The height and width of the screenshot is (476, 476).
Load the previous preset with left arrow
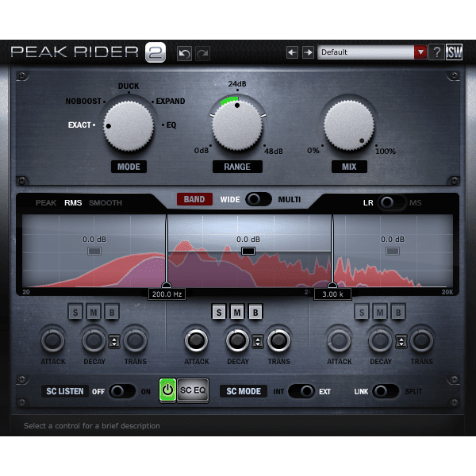click(x=292, y=52)
